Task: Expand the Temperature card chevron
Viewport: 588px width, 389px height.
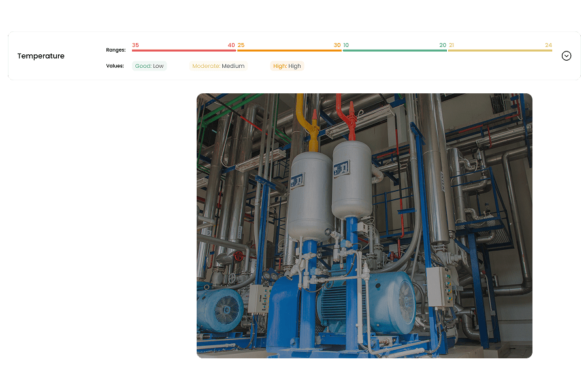Action: coord(566,55)
